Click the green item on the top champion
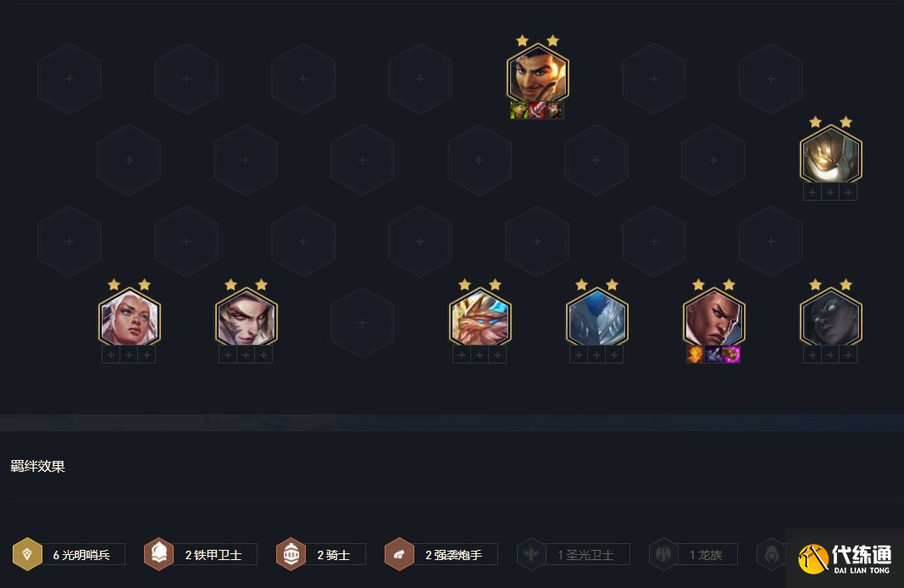 519,110
